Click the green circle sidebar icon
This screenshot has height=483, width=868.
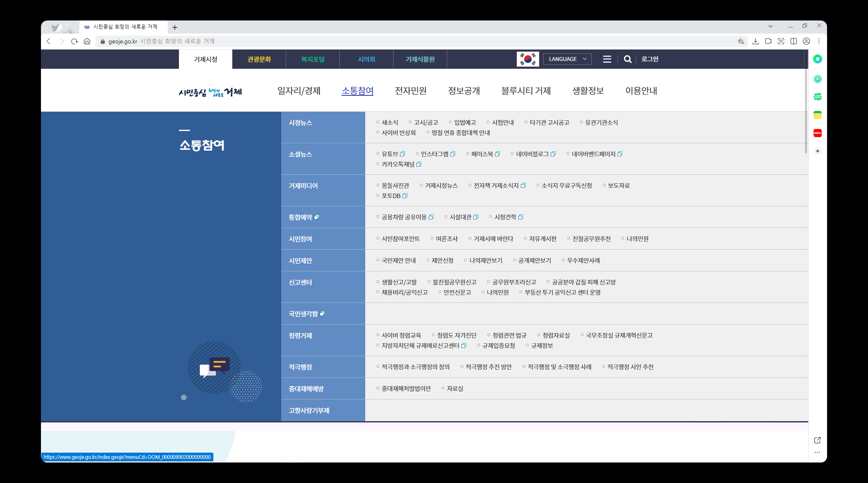tap(818, 59)
